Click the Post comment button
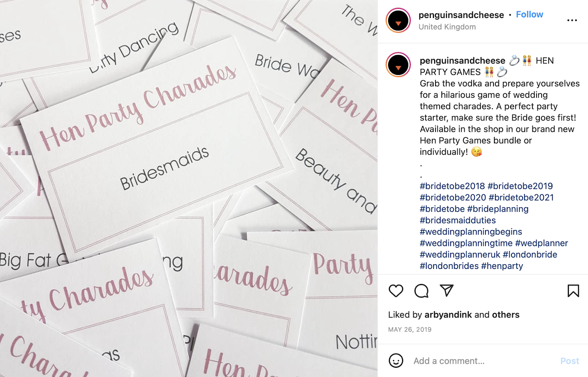588x377 pixels. 570,361
